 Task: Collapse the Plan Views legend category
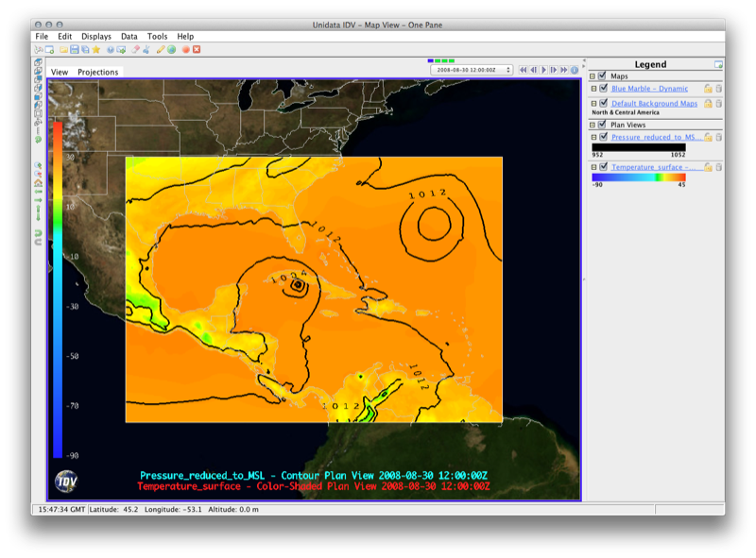tap(593, 125)
